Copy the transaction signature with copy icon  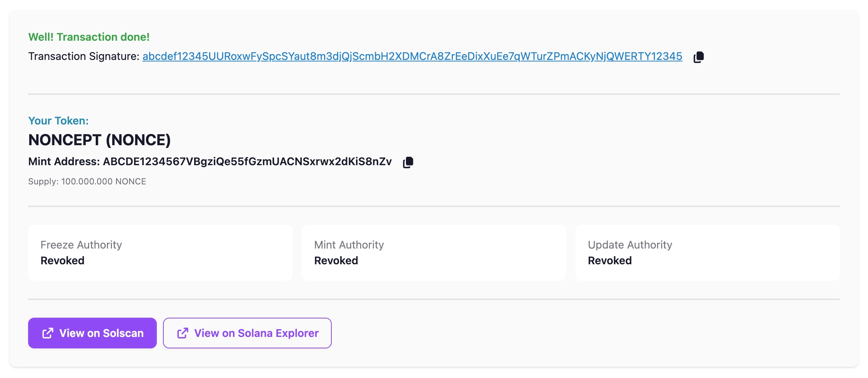coord(698,57)
